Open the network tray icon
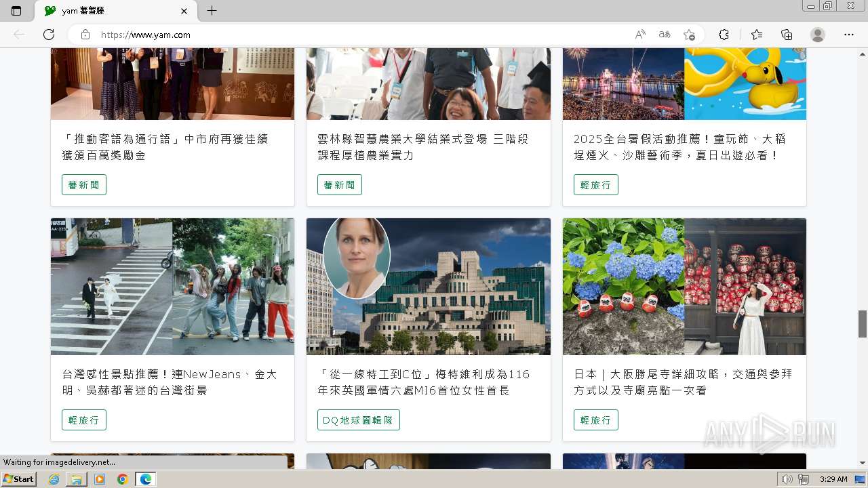This screenshot has width=868, height=488. pos(804,479)
